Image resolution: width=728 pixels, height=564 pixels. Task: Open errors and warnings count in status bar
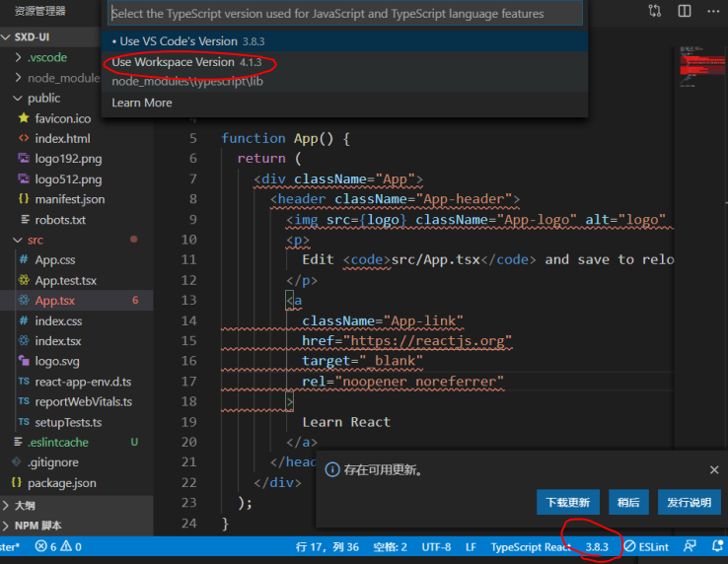click(58, 546)
